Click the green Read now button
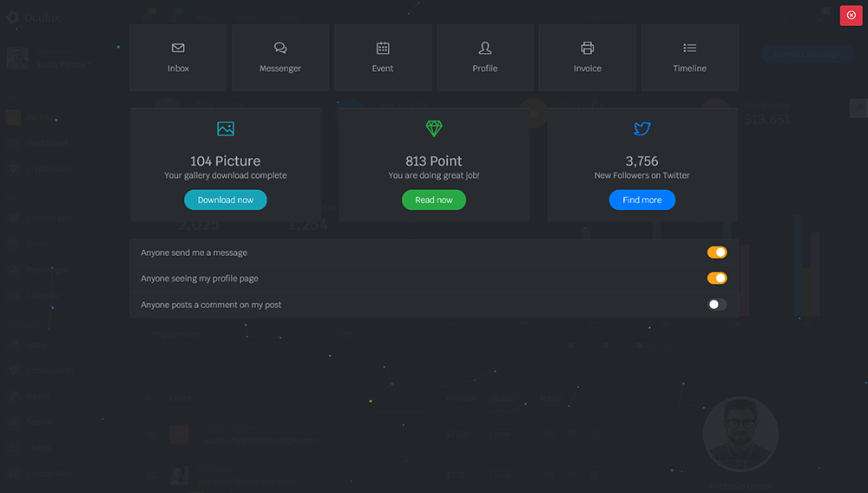 [x=434, y=200]
